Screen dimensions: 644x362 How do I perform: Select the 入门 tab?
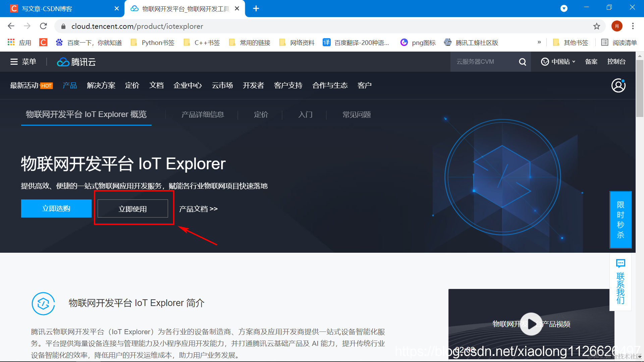click(305, 115)
